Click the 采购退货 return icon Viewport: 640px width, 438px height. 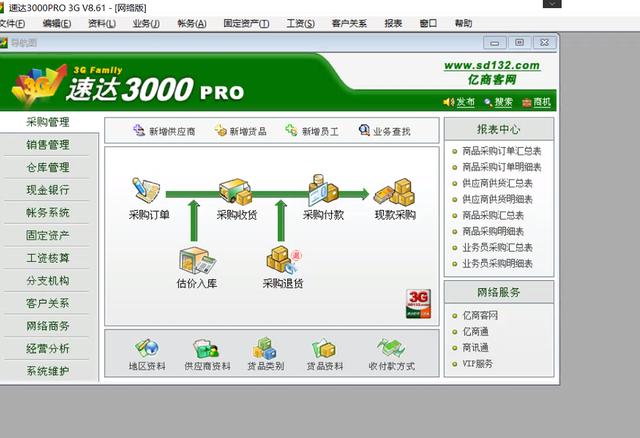(283, 261)
